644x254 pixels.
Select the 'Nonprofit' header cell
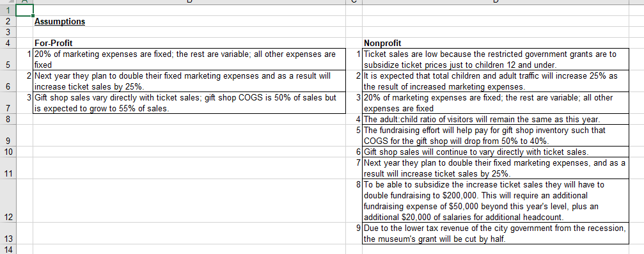click(496, 43)
